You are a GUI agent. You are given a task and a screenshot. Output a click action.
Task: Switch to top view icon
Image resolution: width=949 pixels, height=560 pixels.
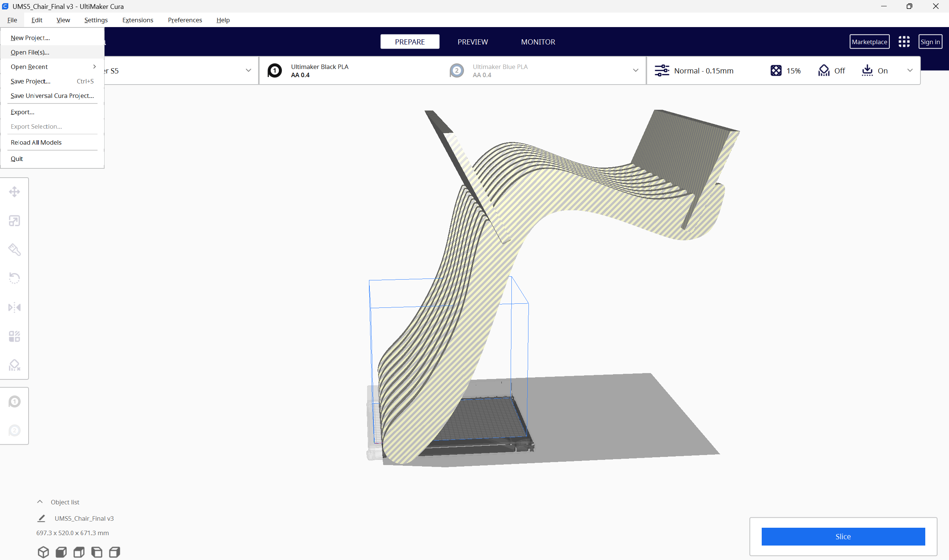79,552
